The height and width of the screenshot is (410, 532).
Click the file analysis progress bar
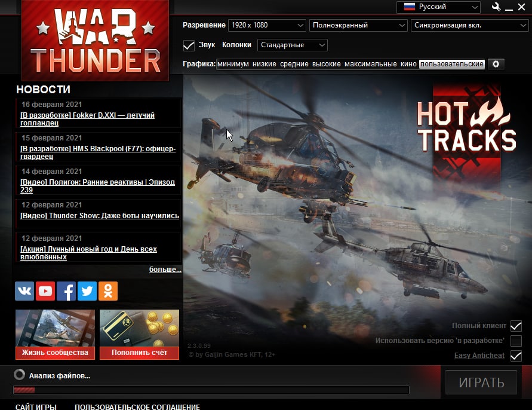[x=211, y=390]
